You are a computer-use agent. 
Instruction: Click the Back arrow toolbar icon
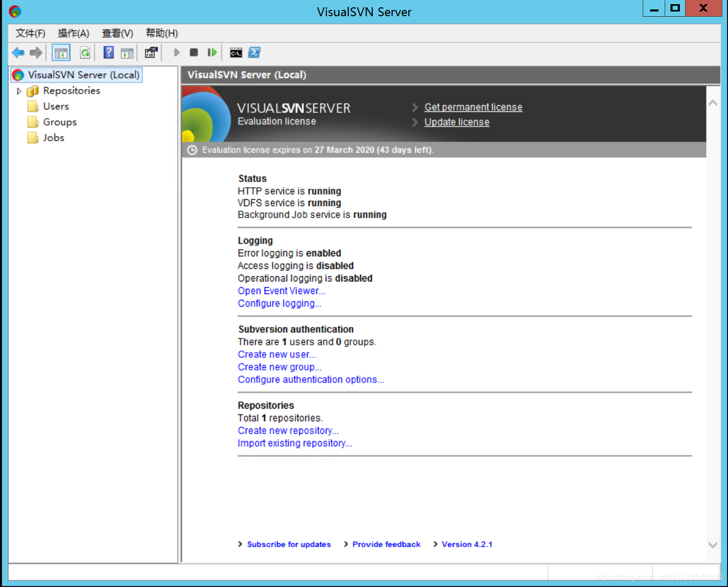click(18, 52)
